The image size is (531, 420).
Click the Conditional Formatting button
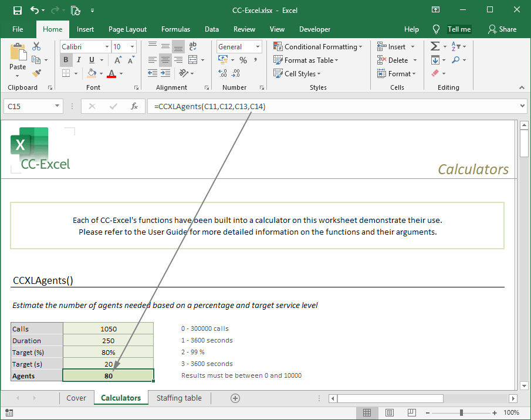click(317, 46)
